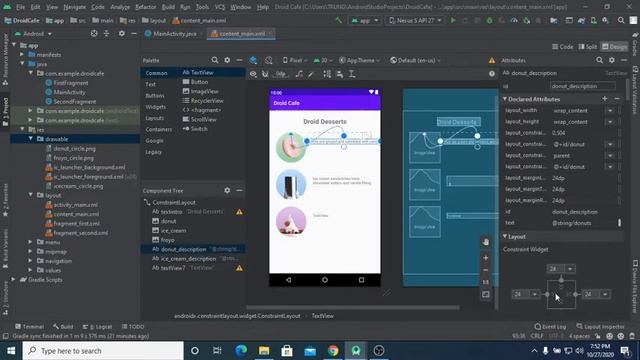Click the Clear All Constraints icon
This screenshot has height=360, width=640.
(x=299, y=74)
